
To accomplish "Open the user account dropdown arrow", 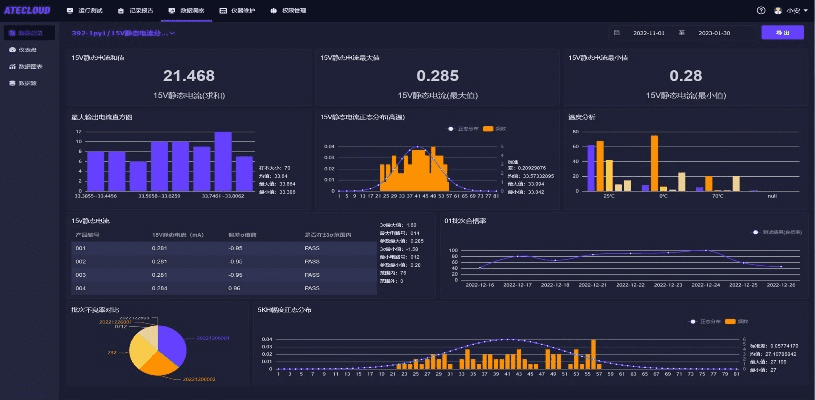I will tap(805, 10).
